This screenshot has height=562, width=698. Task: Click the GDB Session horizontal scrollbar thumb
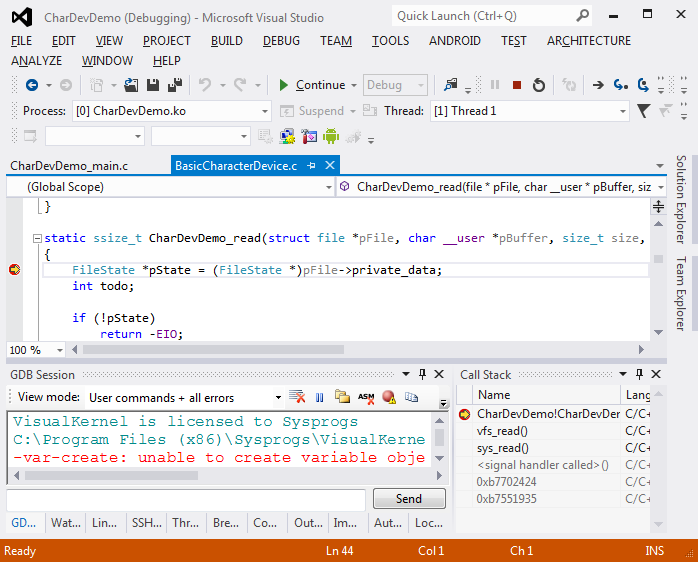point(111,476)
